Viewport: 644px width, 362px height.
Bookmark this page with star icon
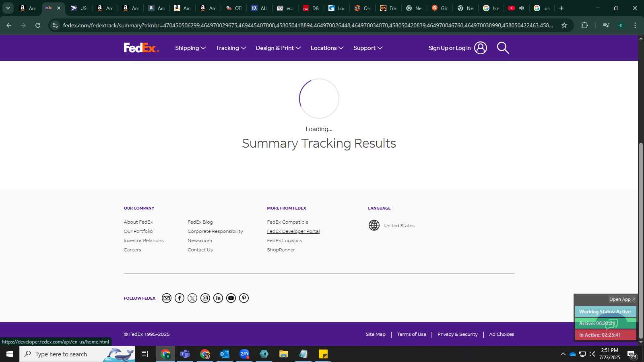click(564, 25)
